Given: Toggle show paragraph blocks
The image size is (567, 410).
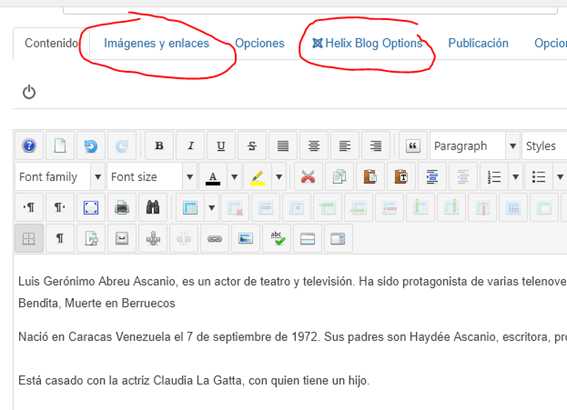Looking at the screenshot, I should pos(60,239).
